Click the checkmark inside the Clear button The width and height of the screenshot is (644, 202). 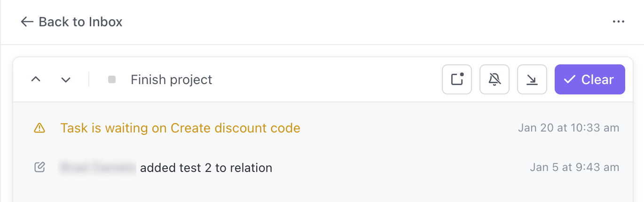click(570, 79)
